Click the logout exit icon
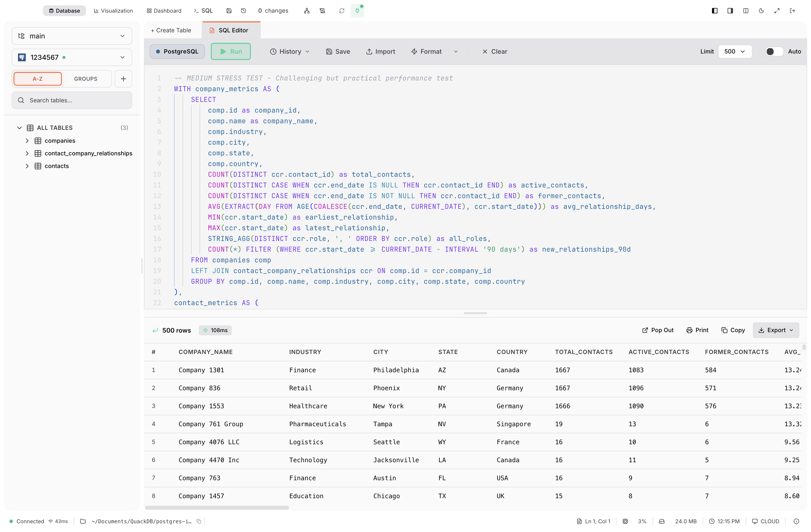Image resolution: width=811 pixels, height=532 pixels. (x=792, y=10)
